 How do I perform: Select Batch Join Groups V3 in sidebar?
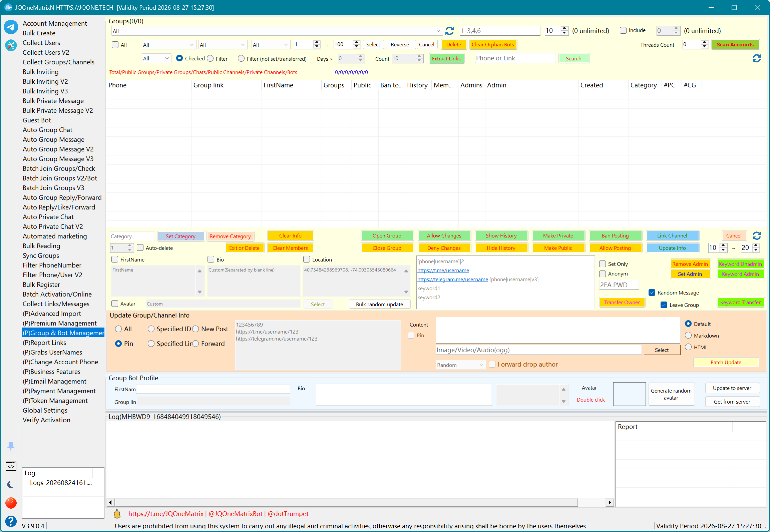[53, 188]
